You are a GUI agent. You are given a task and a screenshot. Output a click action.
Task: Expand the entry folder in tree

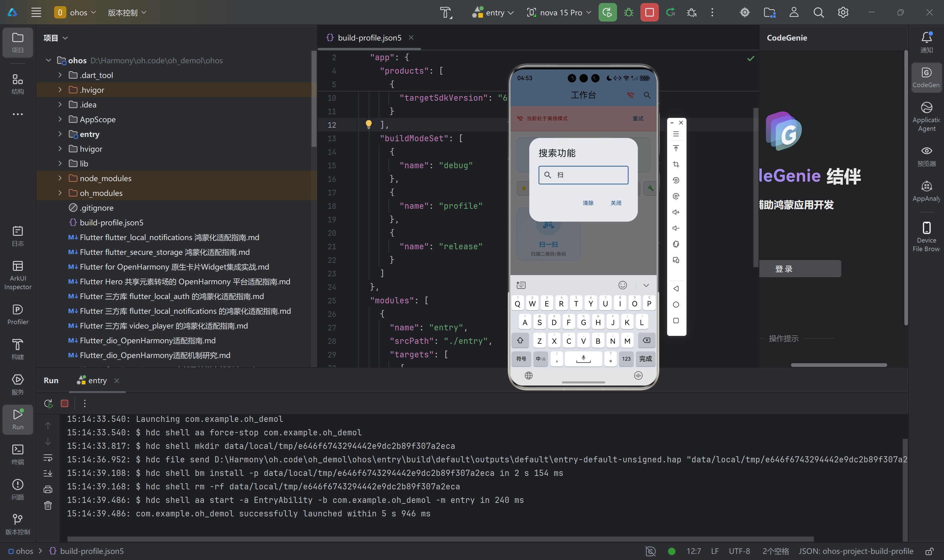(60, 134)
